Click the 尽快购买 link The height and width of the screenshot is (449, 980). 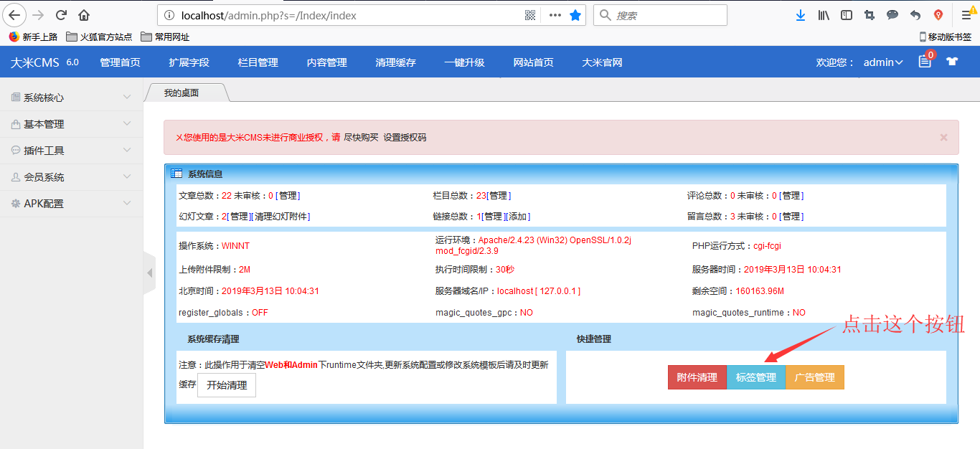[x=361, y=138]
